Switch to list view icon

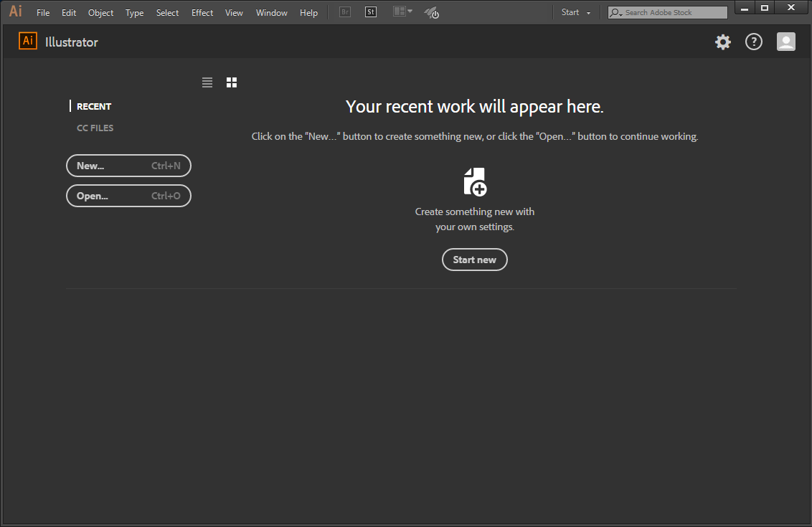207,82
